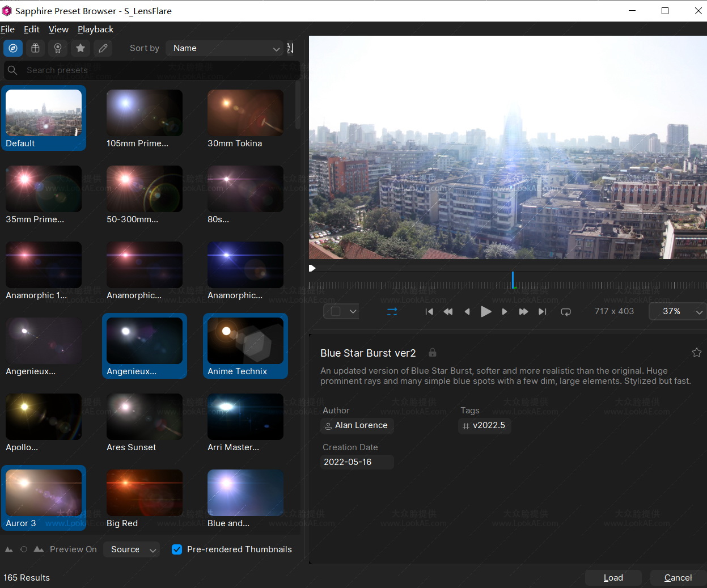Load the selected preset

(613, 578)
